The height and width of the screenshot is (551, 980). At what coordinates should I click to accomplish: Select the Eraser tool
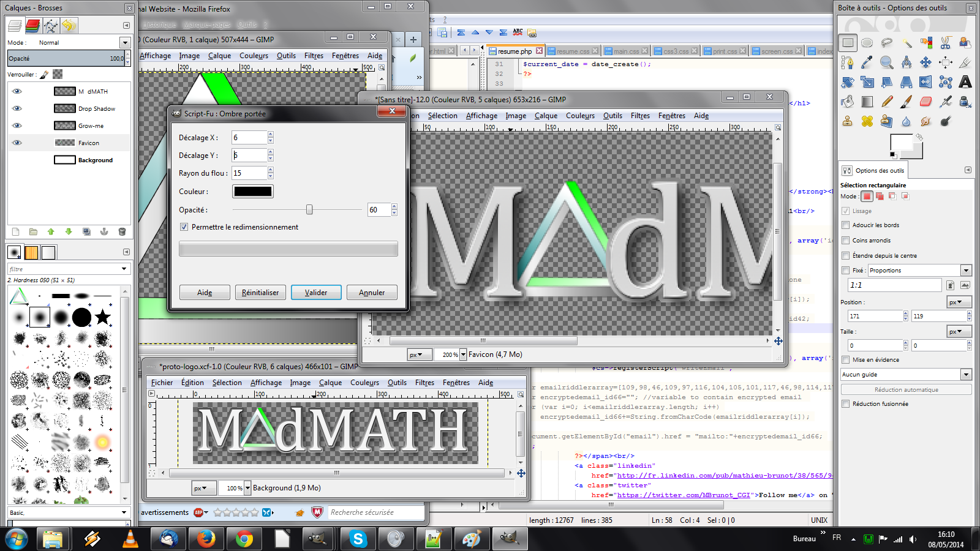point(925,102)
